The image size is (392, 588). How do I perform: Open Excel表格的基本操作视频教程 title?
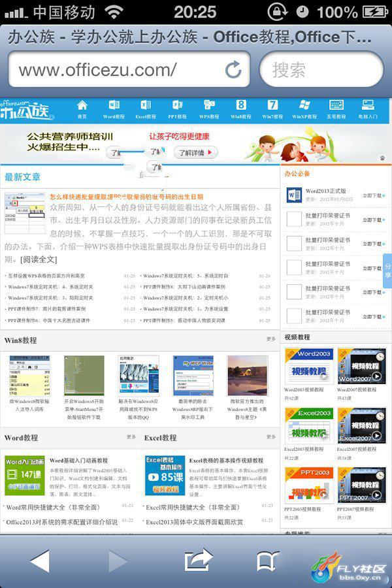tap(226, 460)
